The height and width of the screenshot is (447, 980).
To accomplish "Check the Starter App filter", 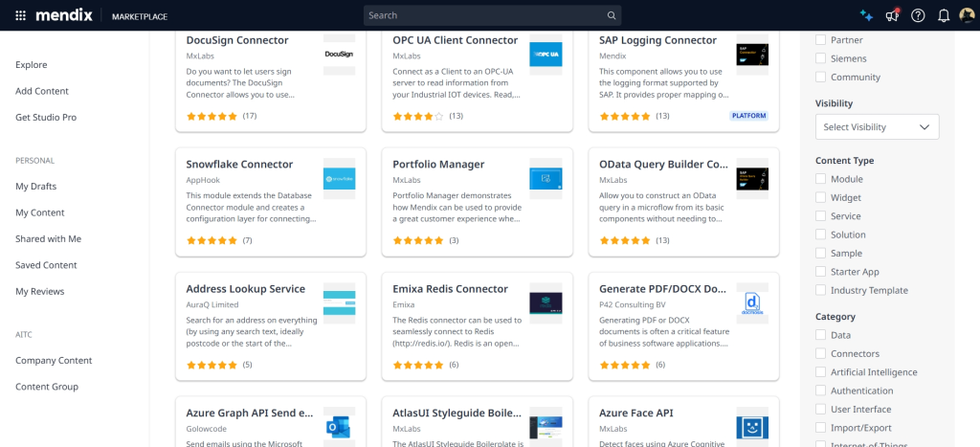I will click(x=820, y=272).
